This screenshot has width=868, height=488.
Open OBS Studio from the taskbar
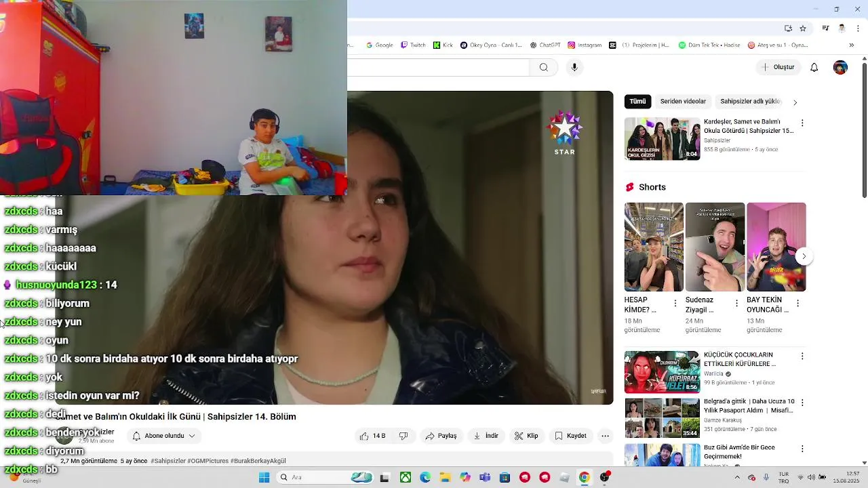(604, 477)
